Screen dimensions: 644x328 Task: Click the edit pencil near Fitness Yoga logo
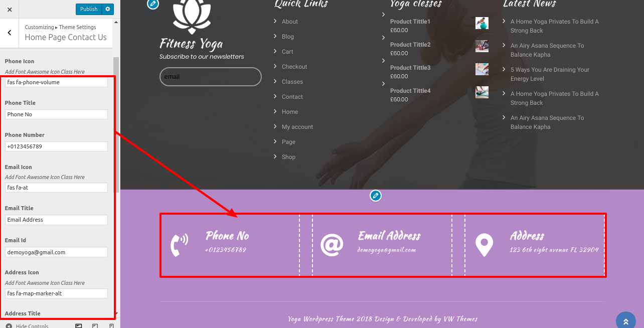(x=153, y=4)
